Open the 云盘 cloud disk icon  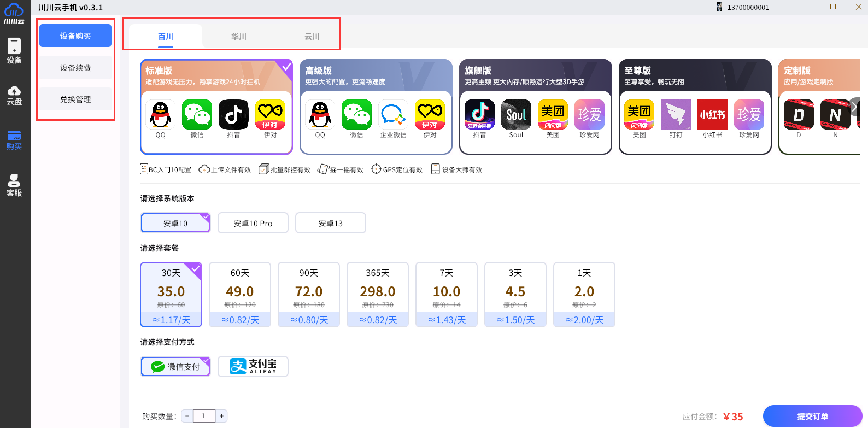14,95
